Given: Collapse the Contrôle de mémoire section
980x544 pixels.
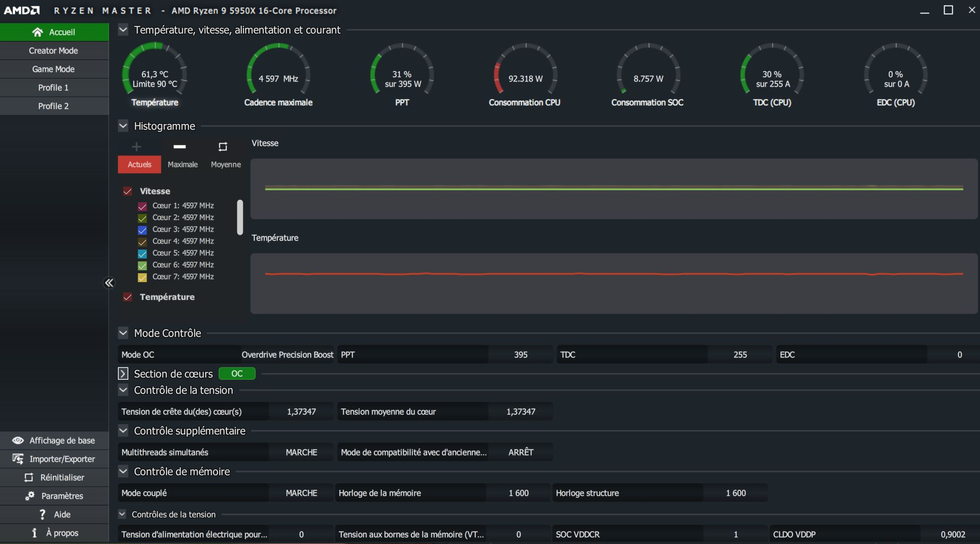Looking at the screenshot, I should pos(123,471).
